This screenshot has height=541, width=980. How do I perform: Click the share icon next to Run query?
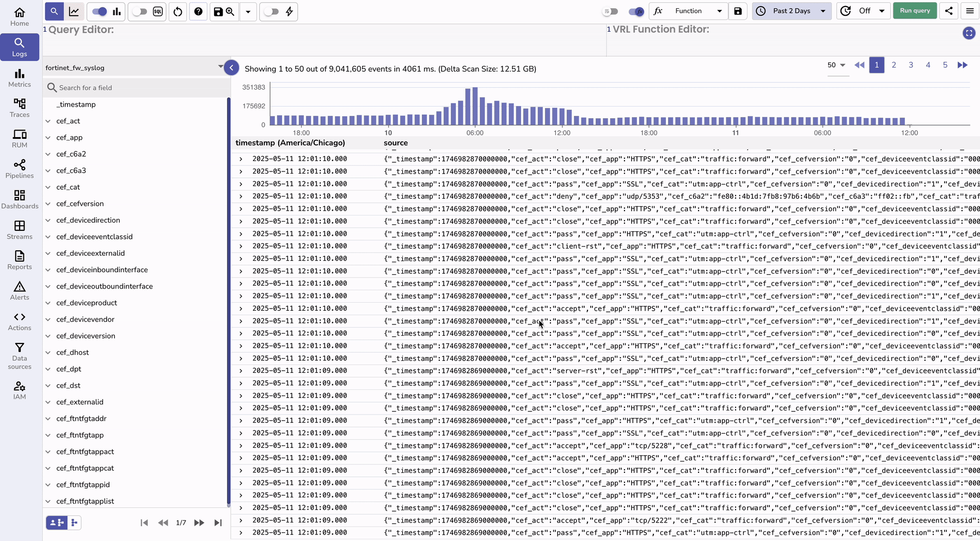click(948, 11)
